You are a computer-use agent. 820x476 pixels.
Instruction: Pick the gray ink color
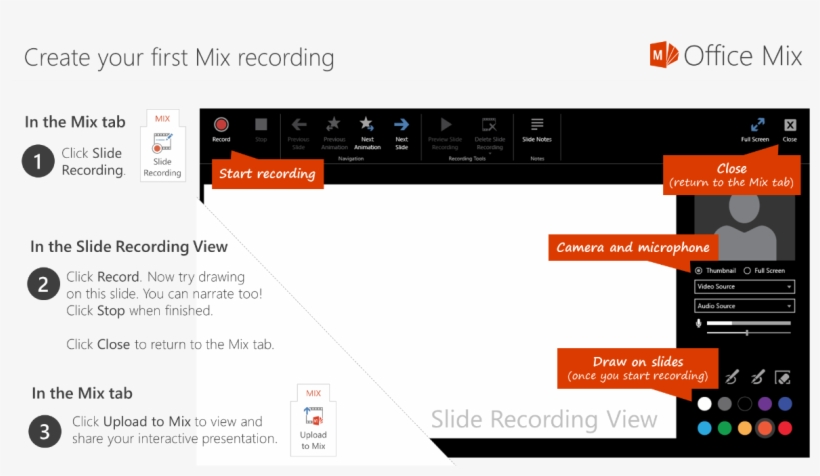(x=724, y=404)
